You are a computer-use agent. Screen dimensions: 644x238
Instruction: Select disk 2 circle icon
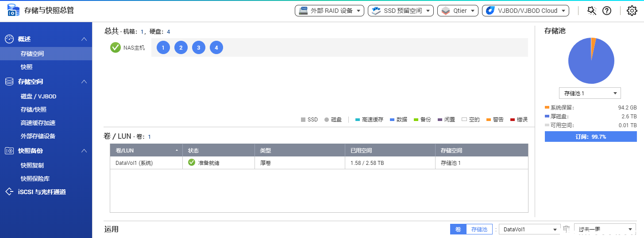point(181,47)
